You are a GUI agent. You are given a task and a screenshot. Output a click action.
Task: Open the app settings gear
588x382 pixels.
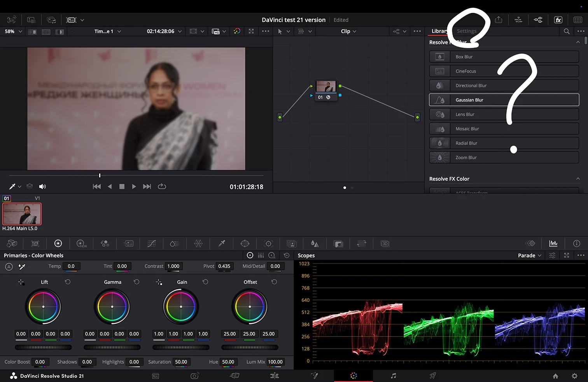click(x=574, y=376)
